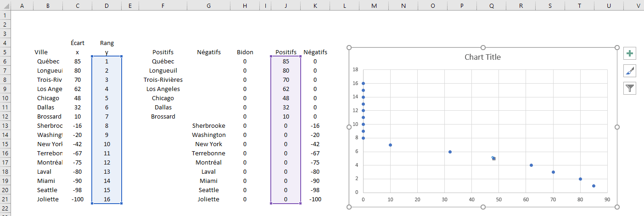Click the chart's top-center resize handle

point(483,47)
